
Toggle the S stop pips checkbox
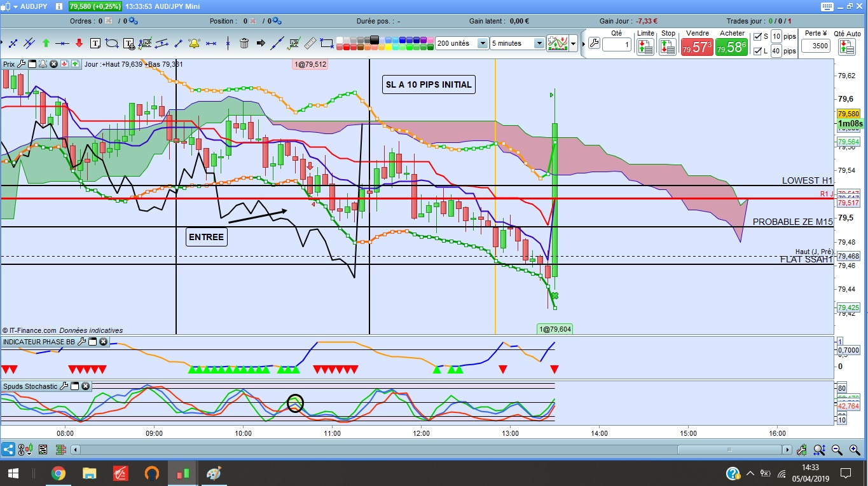757,36
